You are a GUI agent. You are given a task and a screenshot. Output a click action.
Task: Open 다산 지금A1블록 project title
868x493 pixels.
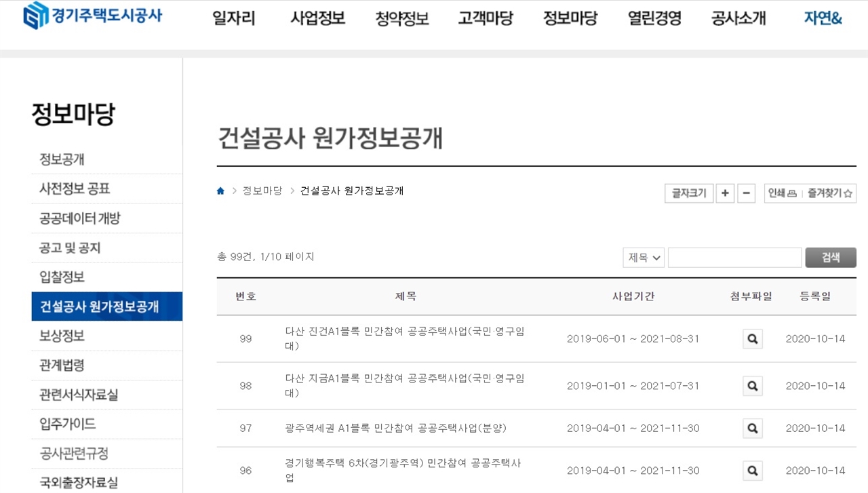point(405,386)
